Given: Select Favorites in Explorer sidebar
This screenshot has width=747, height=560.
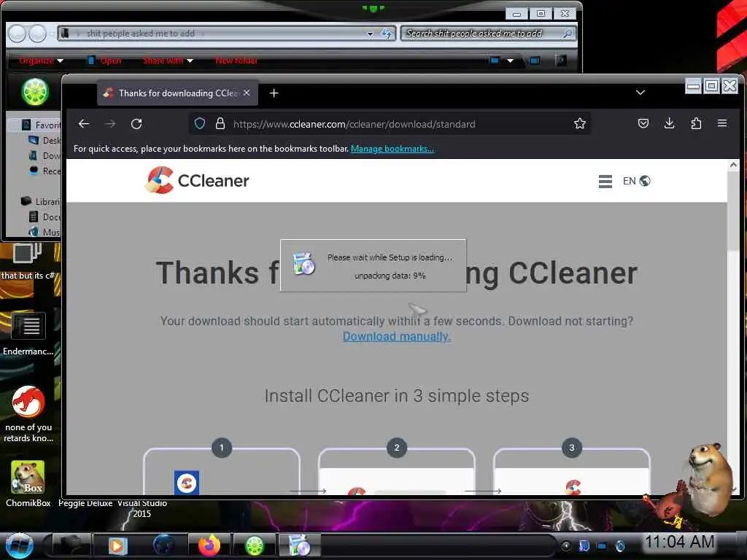Looking at the screenshot, I should (41, 125).
